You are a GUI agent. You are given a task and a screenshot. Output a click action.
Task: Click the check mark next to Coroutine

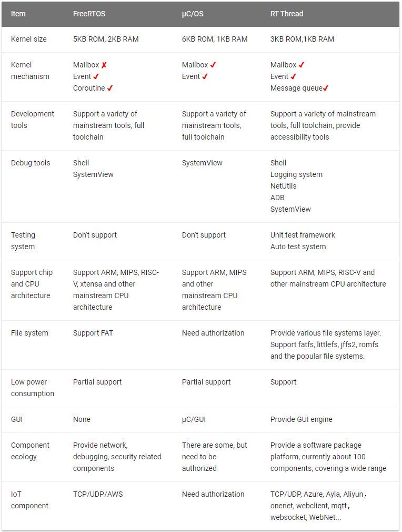[110, 88]
